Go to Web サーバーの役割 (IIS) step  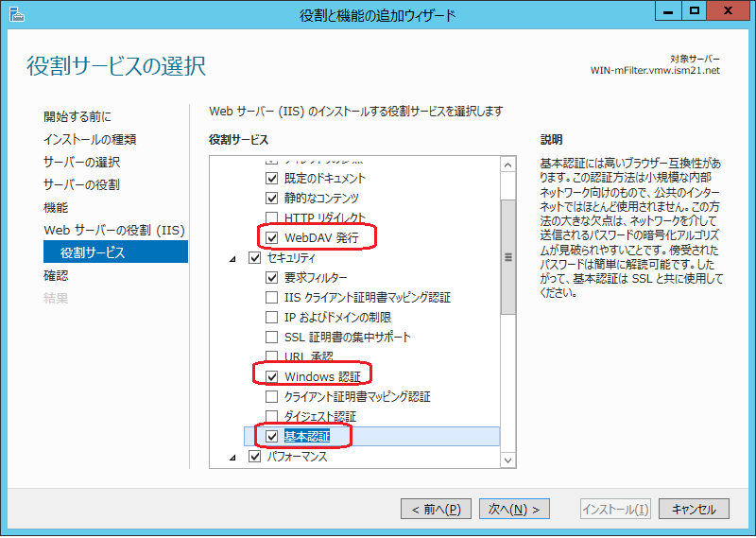(114, 230)
